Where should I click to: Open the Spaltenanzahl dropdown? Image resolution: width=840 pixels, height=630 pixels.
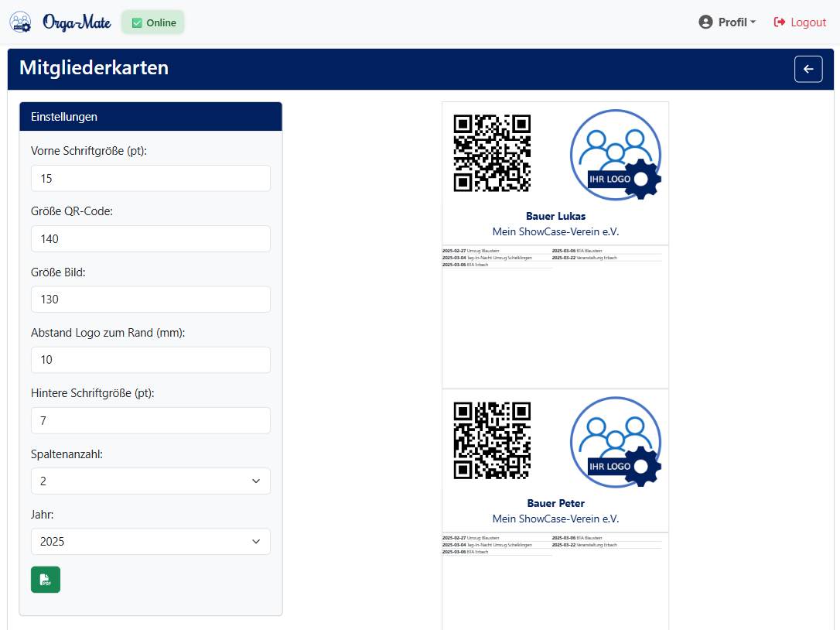pos(150,481)
